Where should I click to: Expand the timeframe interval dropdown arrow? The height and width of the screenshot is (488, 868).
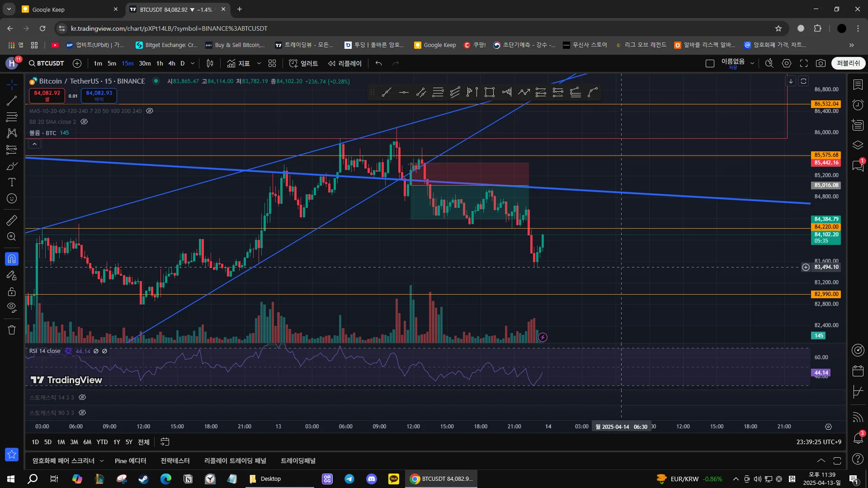[x=193, y=64]
